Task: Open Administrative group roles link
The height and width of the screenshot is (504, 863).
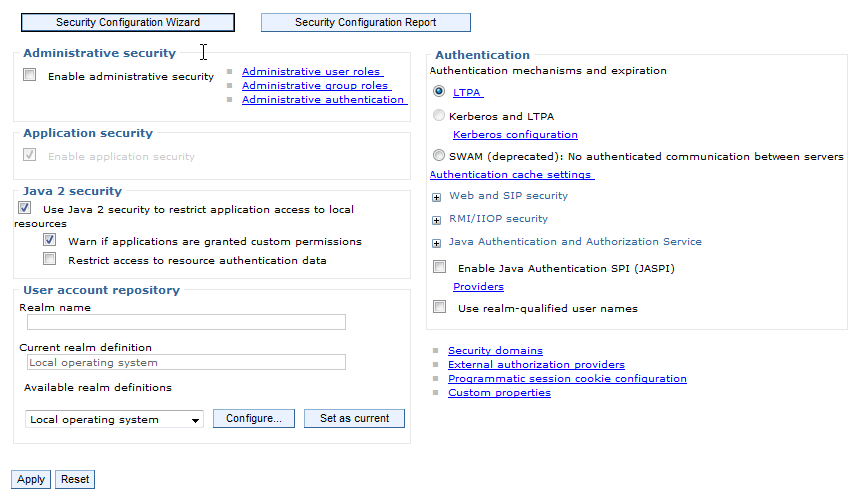Action: (316, 85)
